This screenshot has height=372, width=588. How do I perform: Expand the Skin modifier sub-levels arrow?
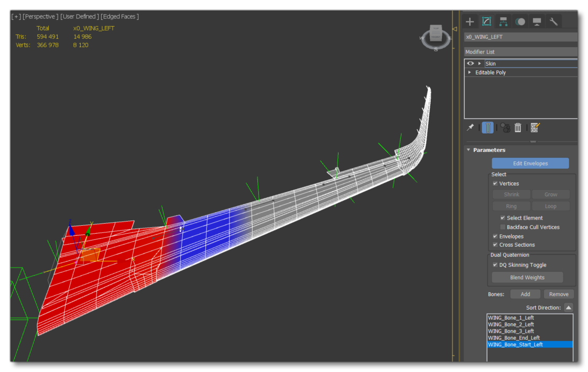coord(480,63)
